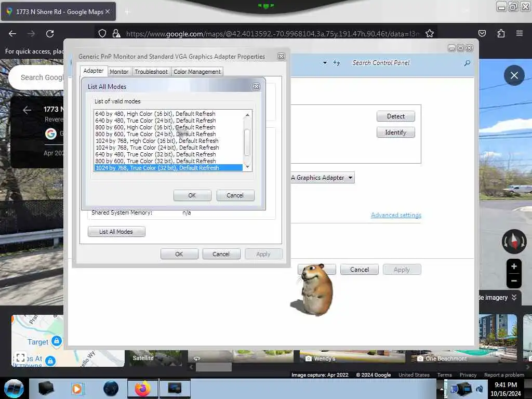Select 640 by 480 True Color 24 bit mode
This screenshot has width=532, height=399.
point(168,121)
